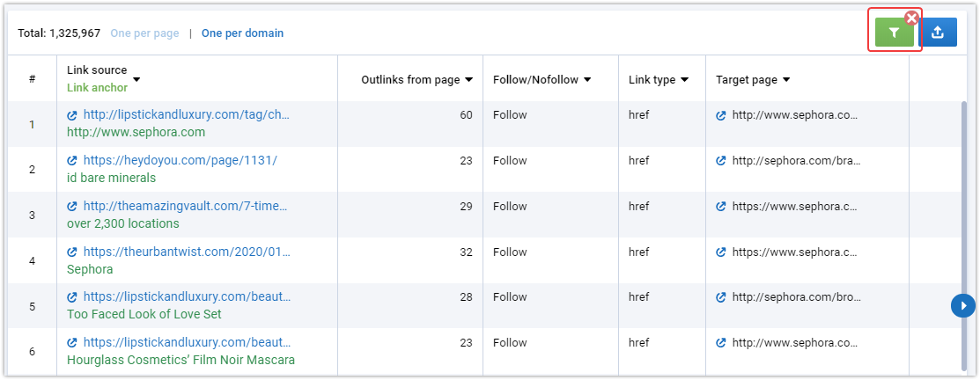
Task: Open external link icon for row 2 target page
Action: 720,161
